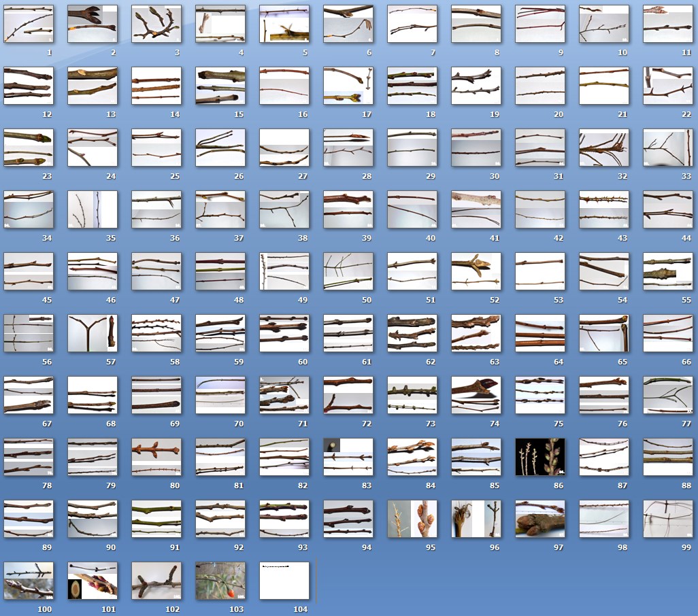
Task: Click thumbnail 103 showing a red berry
Action: click(220, 581)
